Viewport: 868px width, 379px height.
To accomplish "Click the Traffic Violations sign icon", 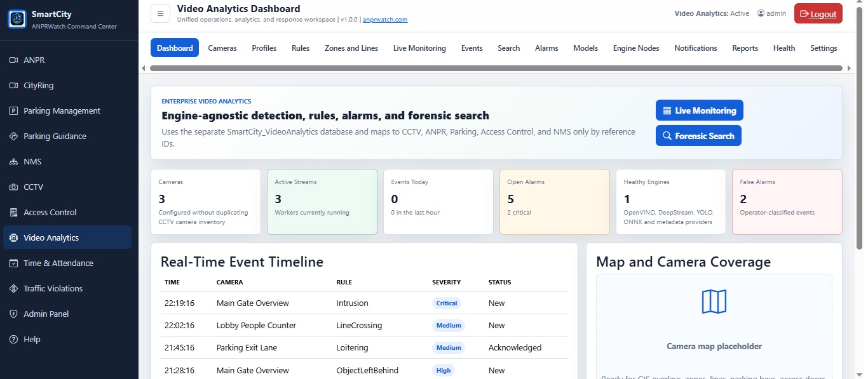I will click(x=13, y=289).
